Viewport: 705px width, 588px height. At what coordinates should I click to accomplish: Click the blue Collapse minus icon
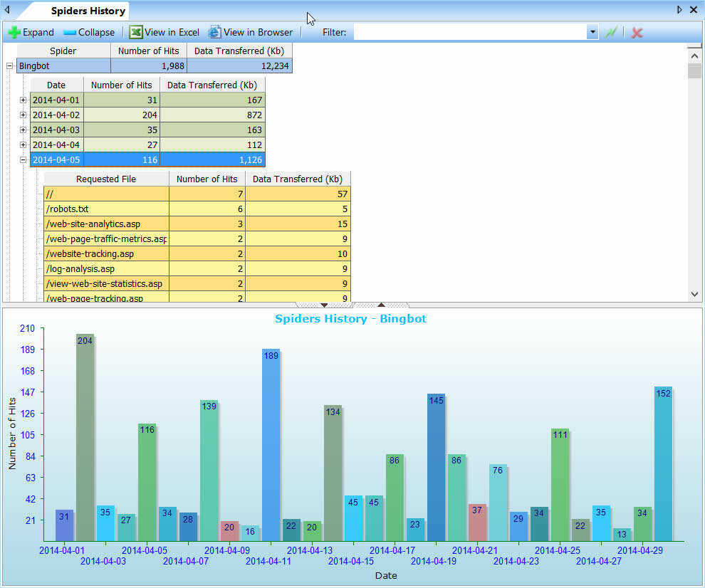click(x=69, y=32)
